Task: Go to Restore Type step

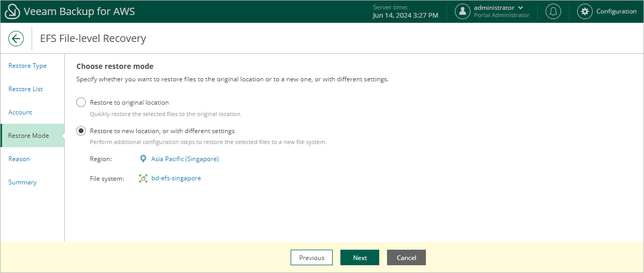Action: [27, 66]
